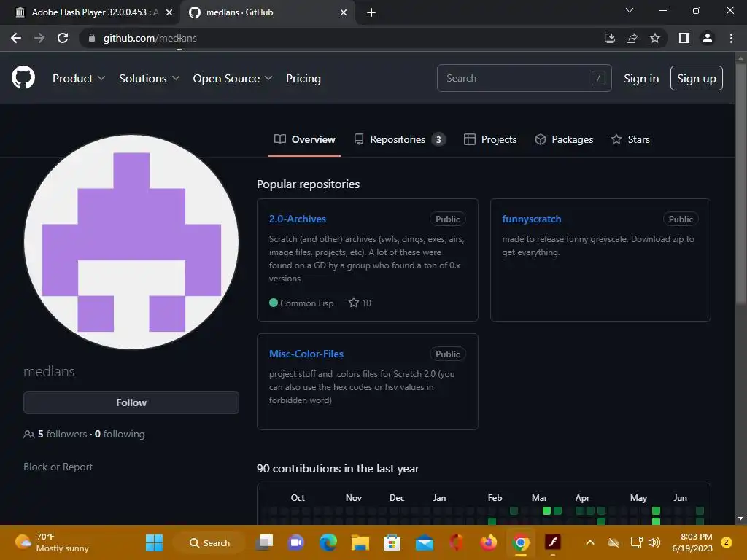Close the medlans GitHub tab
Viewport: 747px width, 560px height.
(x=344, y=12)
